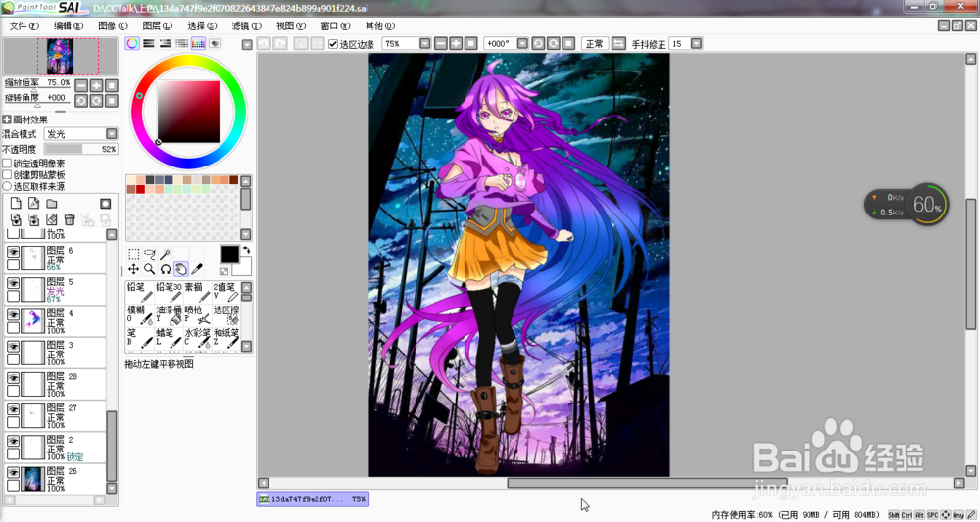Screen dimensions: 980x522
Task: Toggle the scratchpad panel
Action: pyautogui.click(x=215, y=43)
